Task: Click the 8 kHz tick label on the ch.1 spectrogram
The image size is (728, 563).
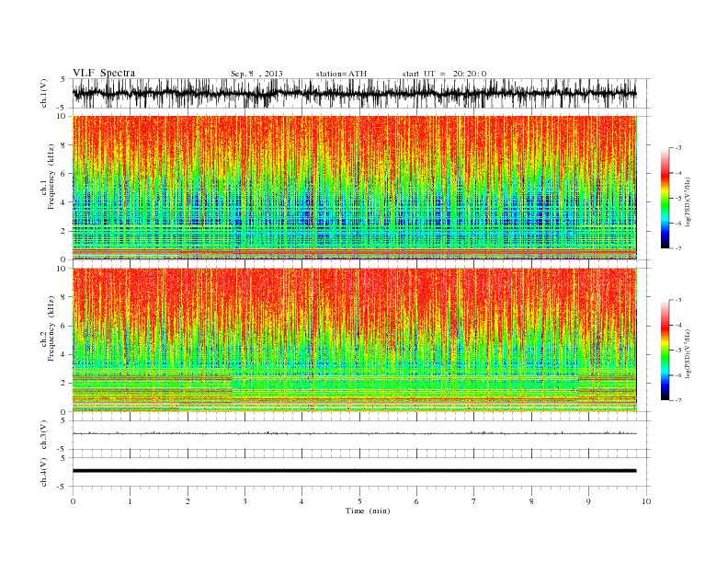Action: (x=63, y=145)
